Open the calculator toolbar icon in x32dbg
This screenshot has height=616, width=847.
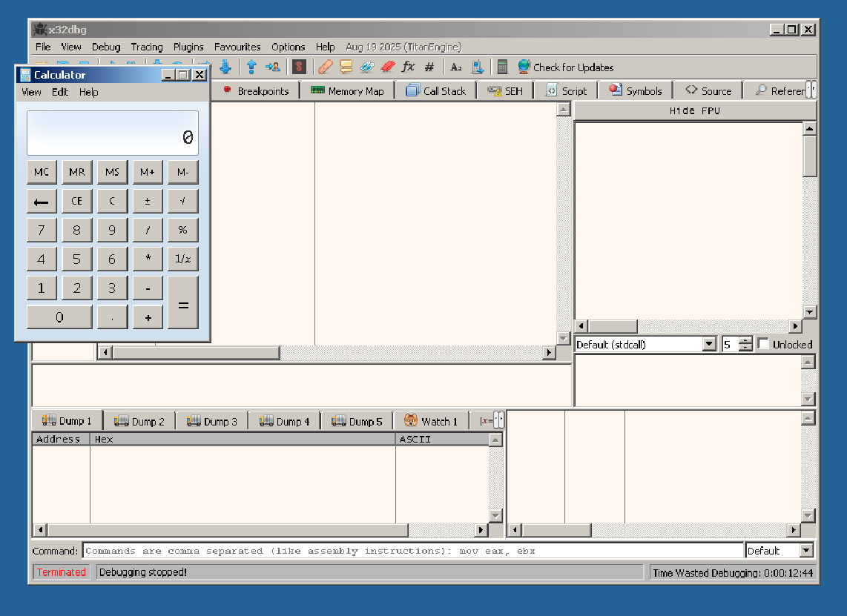click(x=502, y=67)
